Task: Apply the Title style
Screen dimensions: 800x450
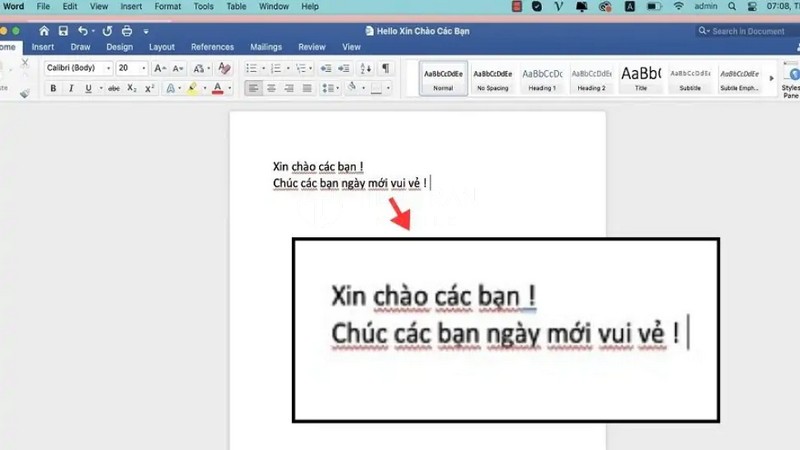Action: (x=641, y=78)
